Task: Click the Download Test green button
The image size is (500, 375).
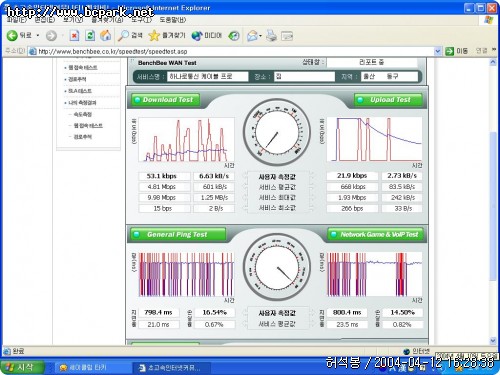Action: [x=166, y=100]
